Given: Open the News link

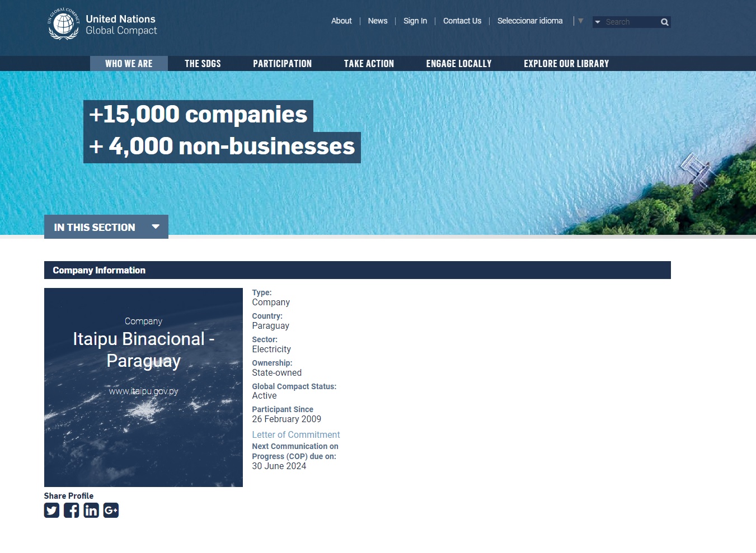Looking at the screenshot, I should pyautogui.click(x=378, y=21).
